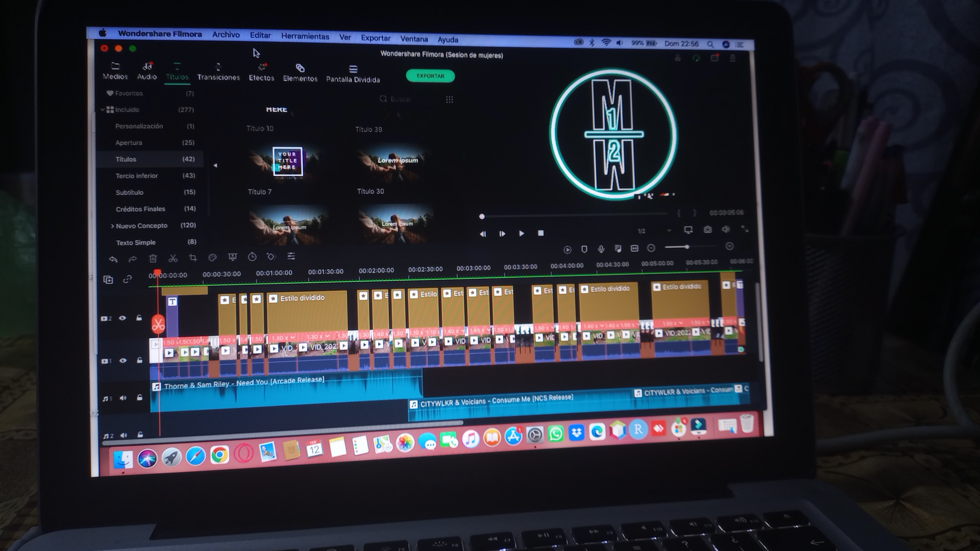Toggle lock on video track 1

[x=140, y=360]
